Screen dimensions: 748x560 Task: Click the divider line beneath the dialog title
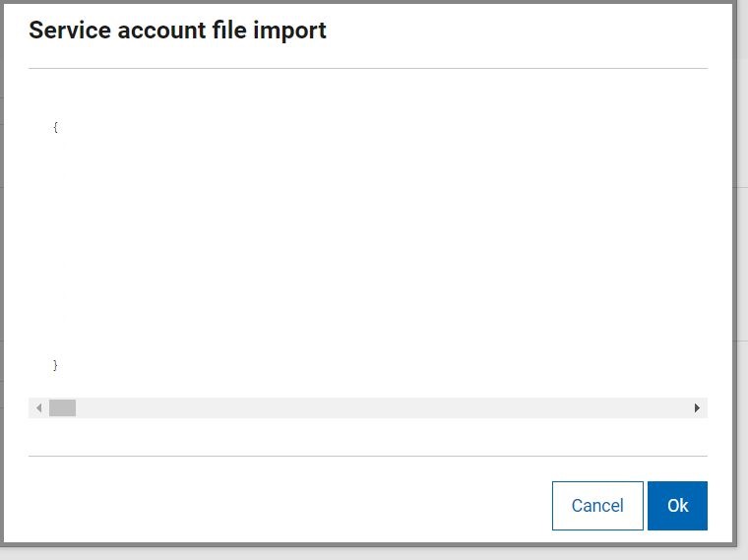click(368, 68)
